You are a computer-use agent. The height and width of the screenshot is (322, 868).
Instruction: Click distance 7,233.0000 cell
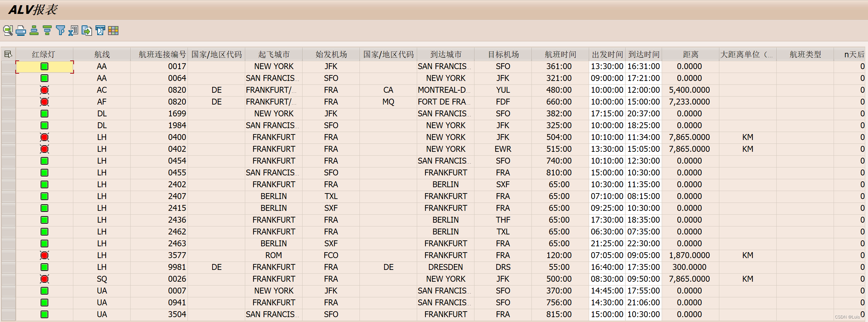tap(690, 102)
